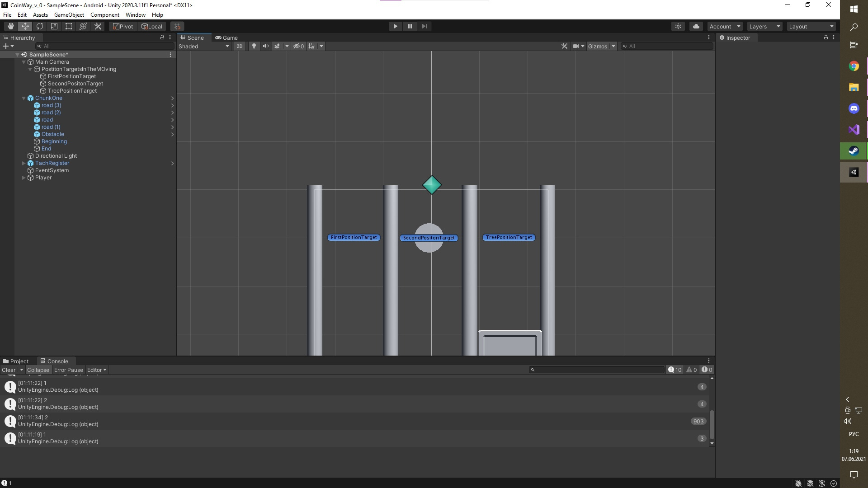
Task: Click the Hierarchy search field
Action: [x=105, y=46]
